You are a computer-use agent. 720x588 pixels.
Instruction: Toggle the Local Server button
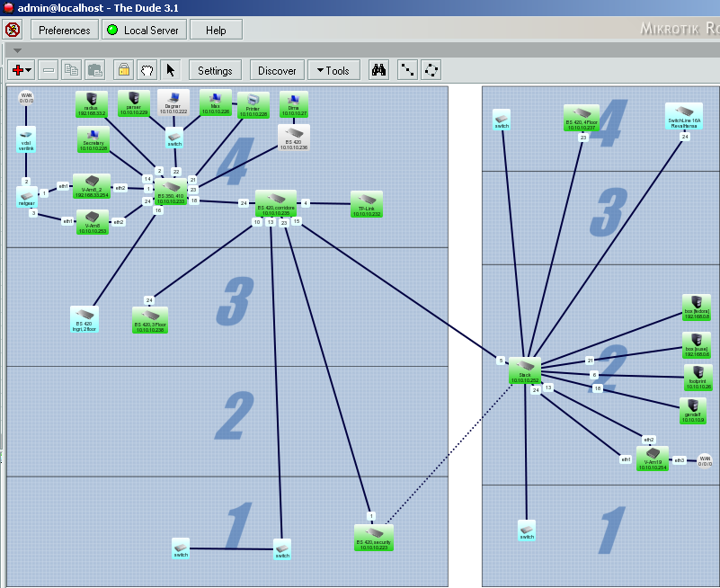(x=144, y=31)
